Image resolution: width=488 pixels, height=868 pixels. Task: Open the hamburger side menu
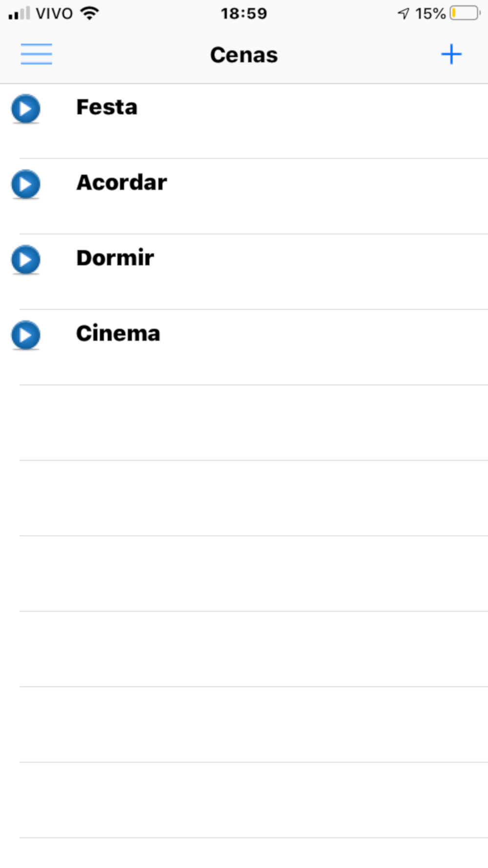pyautogui.click(x=36, y=54)
